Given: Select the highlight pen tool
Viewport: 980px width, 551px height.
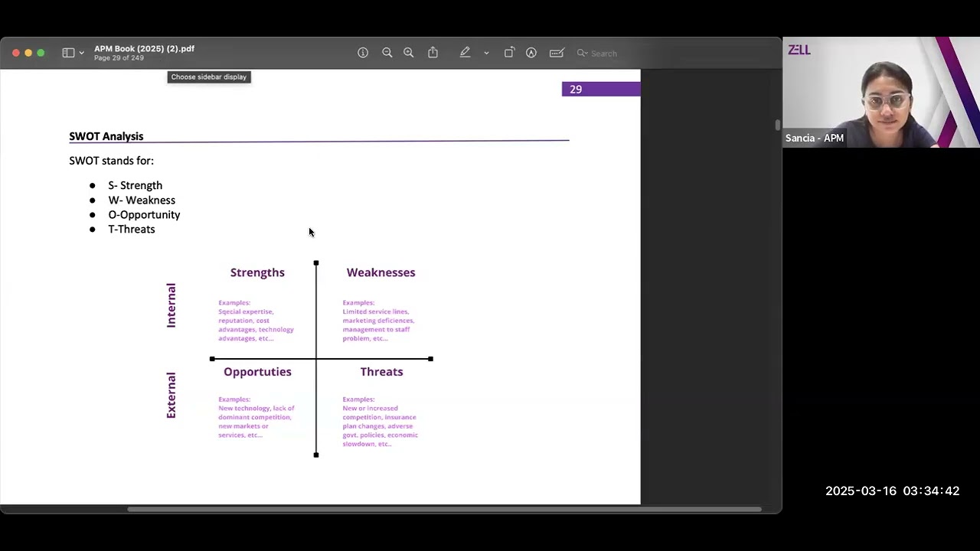Looking at the screenshot, I should click(x=465, y=53).
